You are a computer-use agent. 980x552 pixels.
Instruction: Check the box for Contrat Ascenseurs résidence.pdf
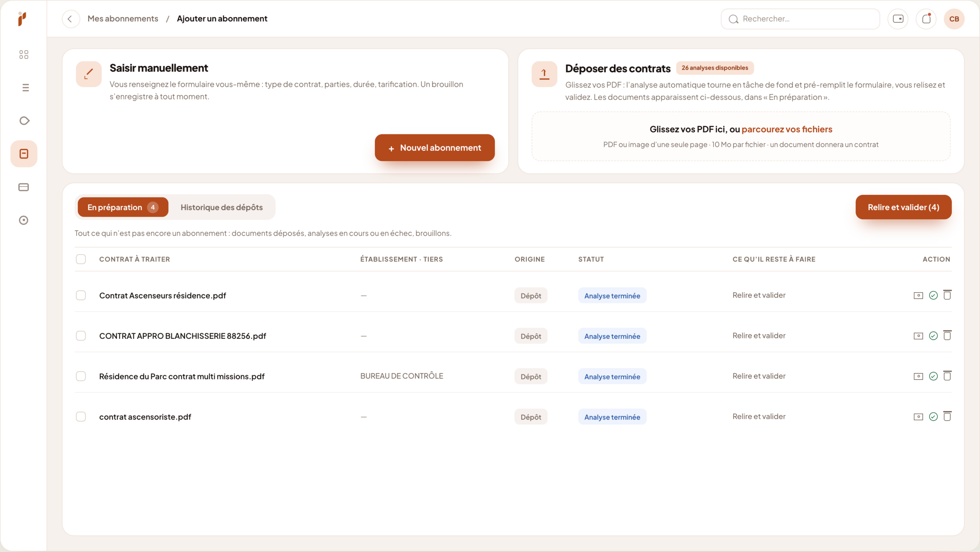tap(81, 295)
